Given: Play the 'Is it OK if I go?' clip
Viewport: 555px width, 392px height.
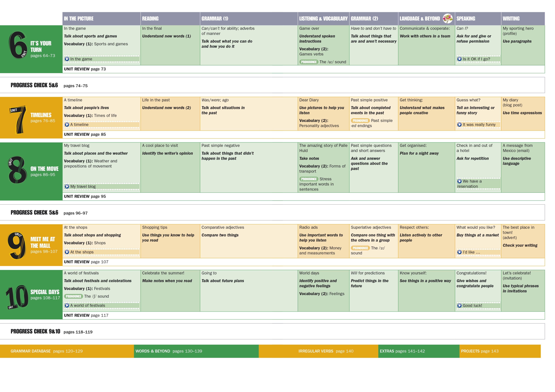Looking at the screenshot, I should coord(459,59).
